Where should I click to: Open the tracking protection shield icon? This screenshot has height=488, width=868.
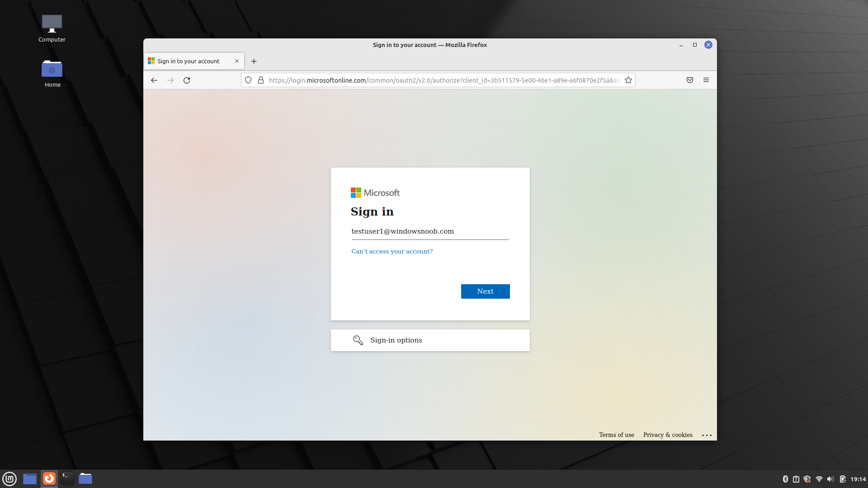[248, 80]
